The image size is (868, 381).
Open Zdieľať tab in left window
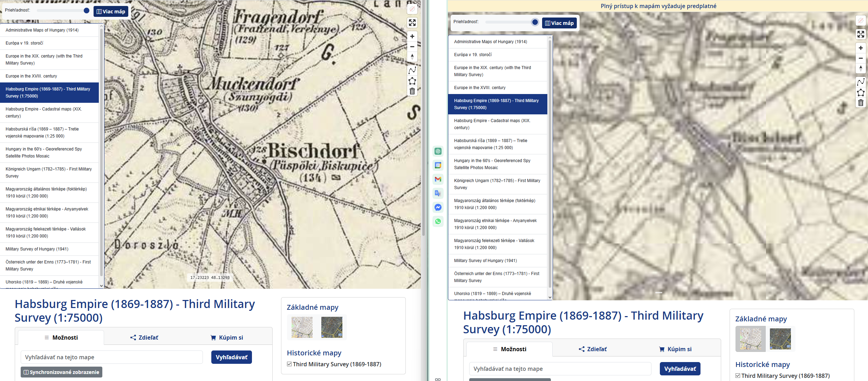coord(144,337)
